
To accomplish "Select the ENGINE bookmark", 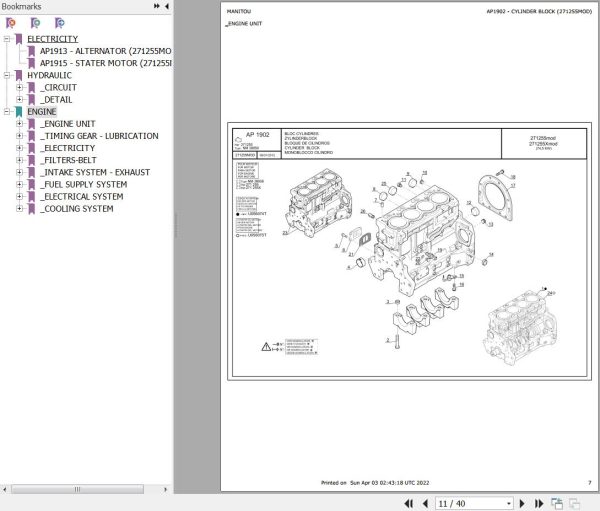I will pos(42,111).
